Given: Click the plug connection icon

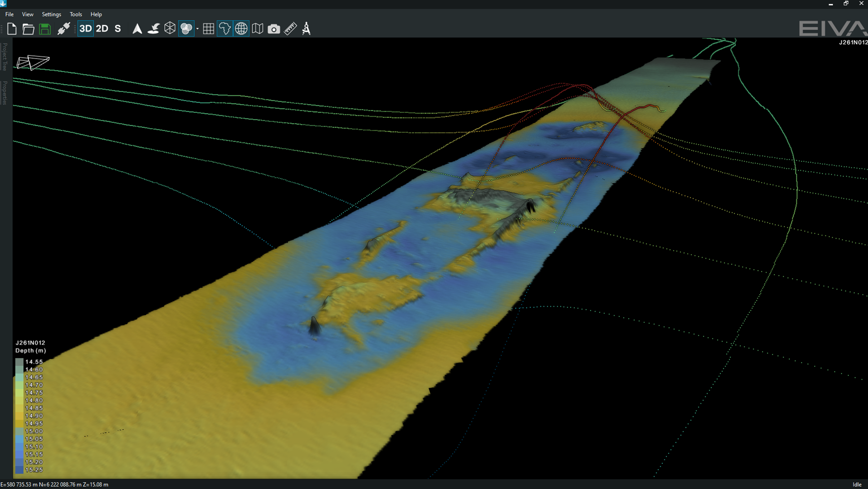Looking at the screenshot, I should tap(63, 29).
